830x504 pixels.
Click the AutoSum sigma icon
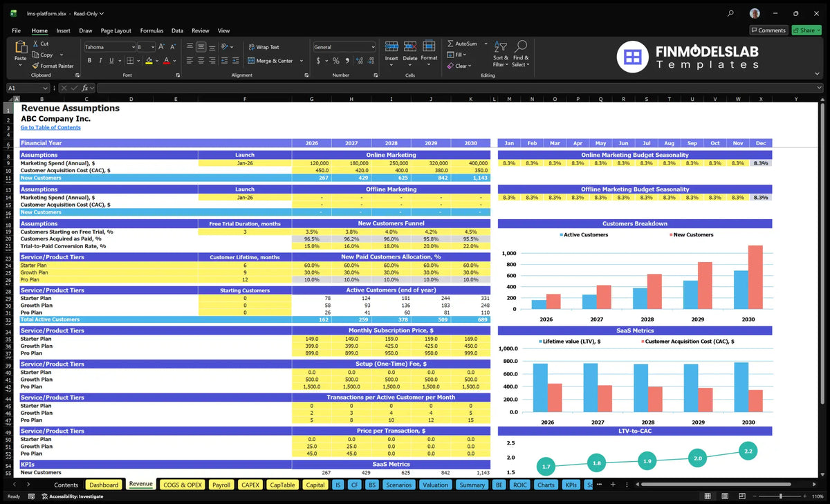point(450,44)
